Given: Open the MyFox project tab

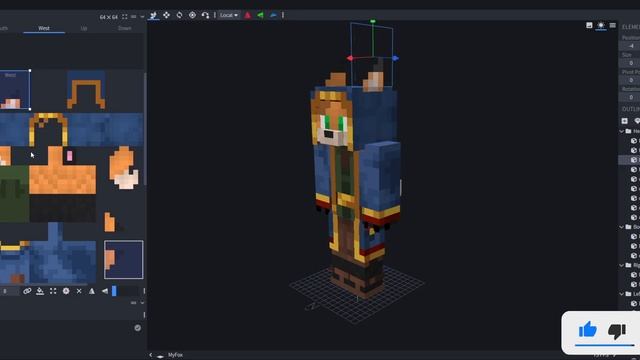Looking at the screenshot, I should click(175, 355).
